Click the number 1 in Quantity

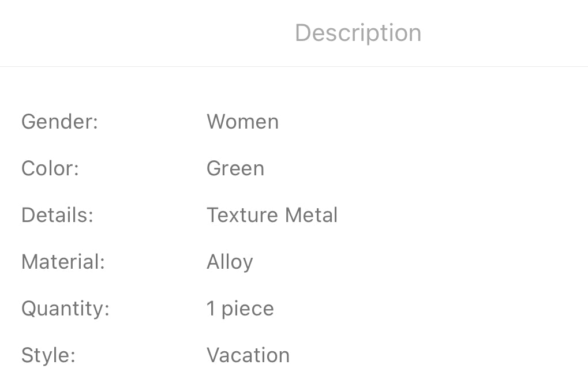tap(211, 309)
